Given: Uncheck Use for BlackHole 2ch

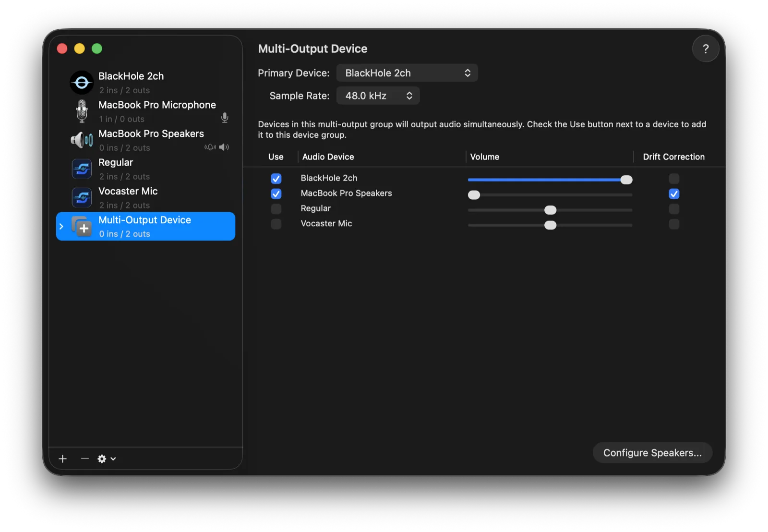Looking at the screenshot, I should click(x=276, y=179).
